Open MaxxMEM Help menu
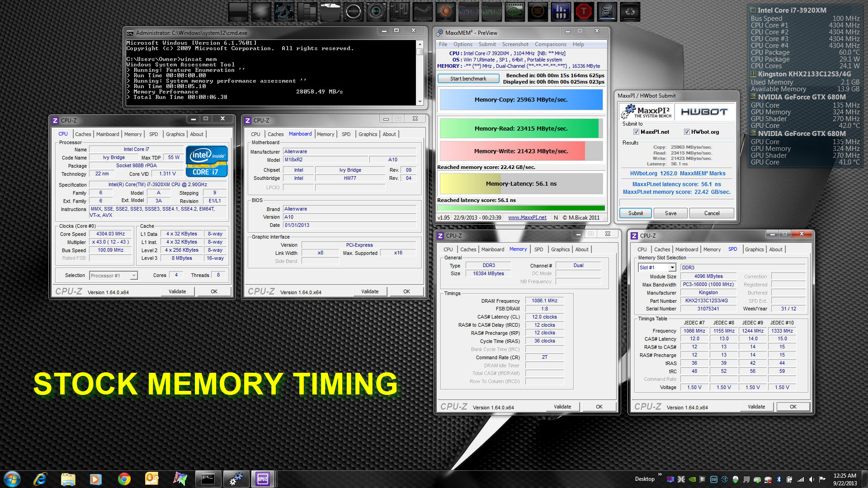Image resolution: width=868 pixels, height=488 pixels. pos(578,44)
